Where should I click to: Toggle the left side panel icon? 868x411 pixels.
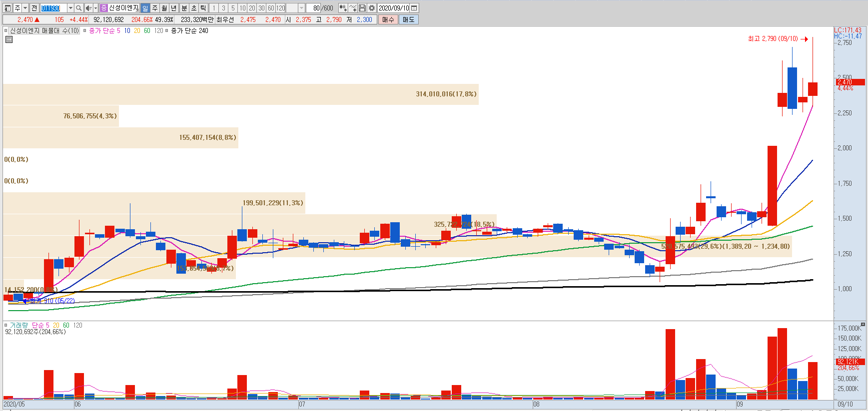[7, 8]
